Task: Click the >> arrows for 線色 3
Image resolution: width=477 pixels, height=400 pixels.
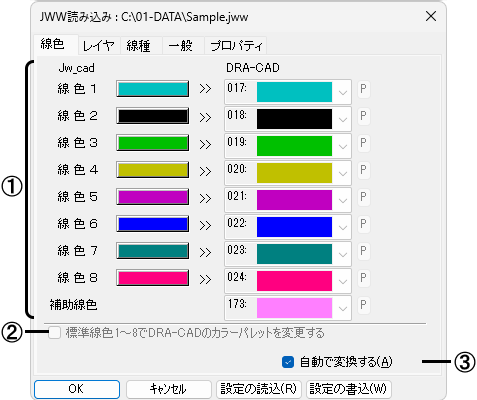Action: coord(205,144)
